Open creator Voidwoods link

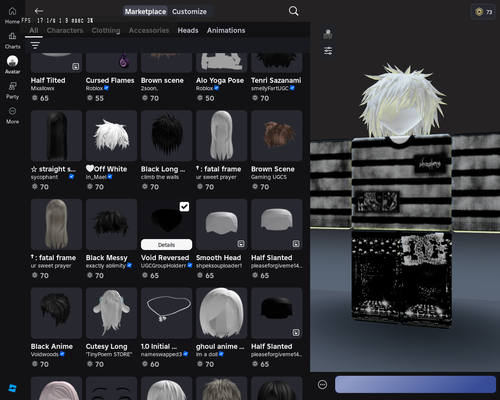pos(45,354)
